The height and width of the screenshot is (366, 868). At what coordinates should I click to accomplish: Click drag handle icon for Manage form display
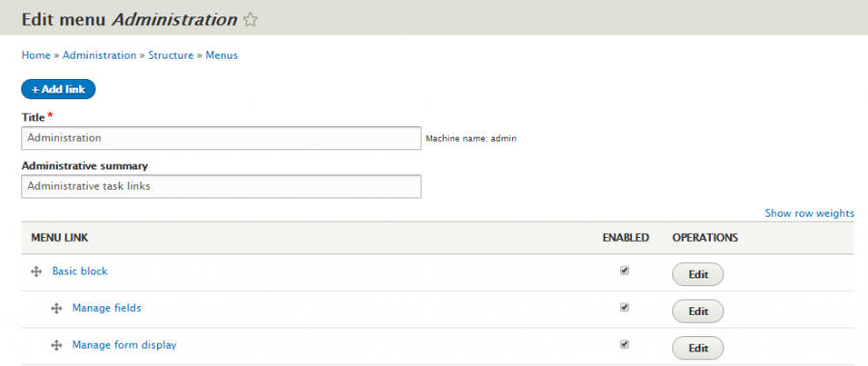coord(57,345)
